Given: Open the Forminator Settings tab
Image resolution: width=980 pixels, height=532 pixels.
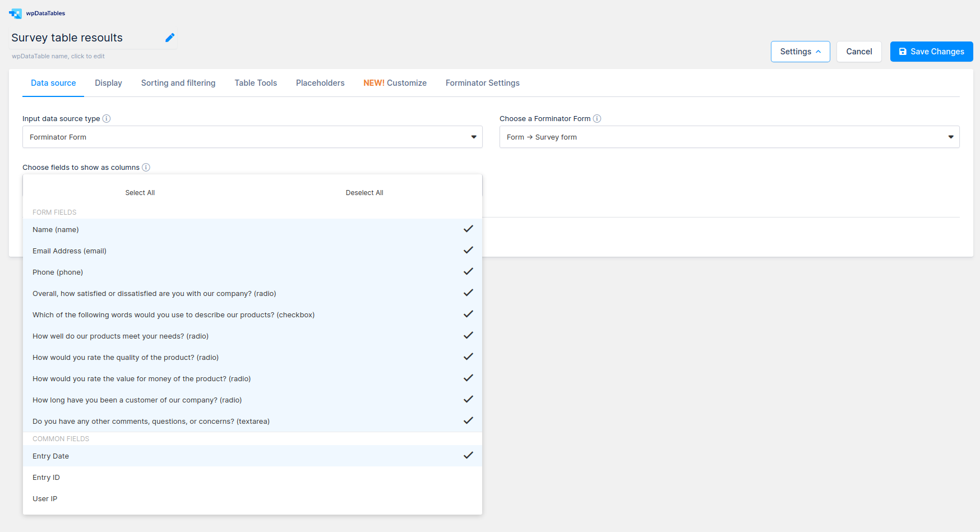Looking at the screenshot, I should tap(482, 82).
